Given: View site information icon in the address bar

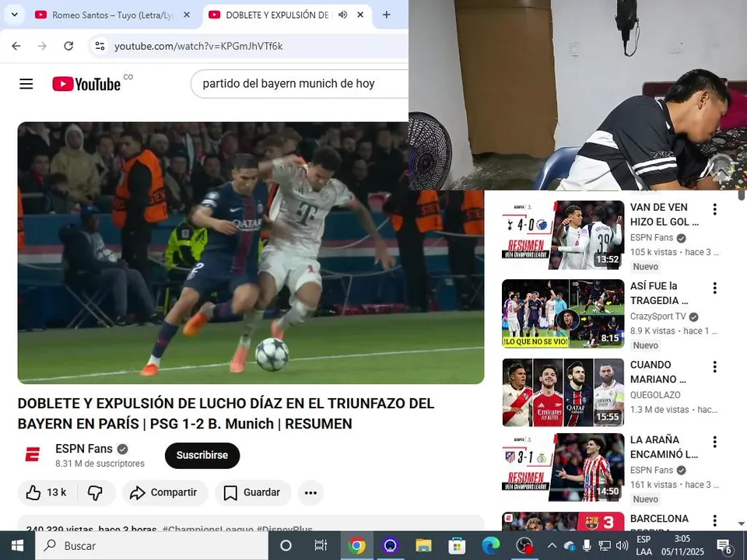Looking at the screenshot, I should [100, 46].
